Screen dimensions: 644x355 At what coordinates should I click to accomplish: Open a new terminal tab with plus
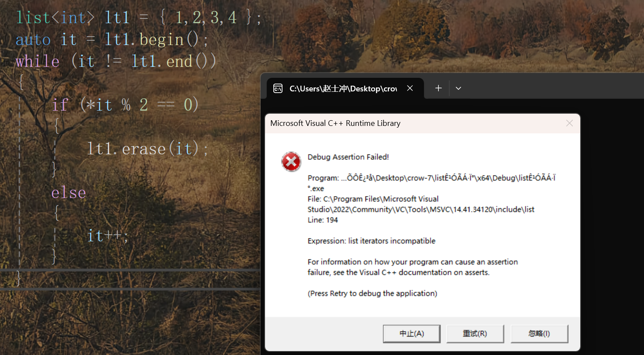click(x=438, y=88)
